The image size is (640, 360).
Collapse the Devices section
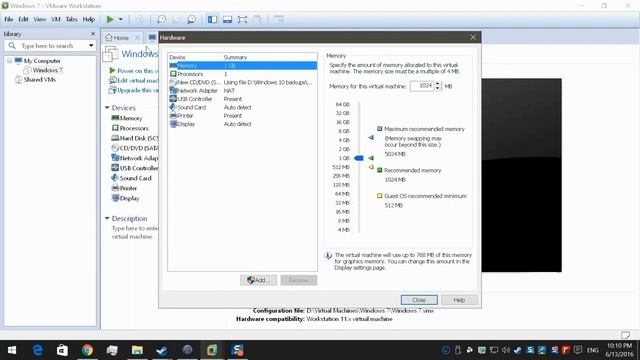point(107,108)
